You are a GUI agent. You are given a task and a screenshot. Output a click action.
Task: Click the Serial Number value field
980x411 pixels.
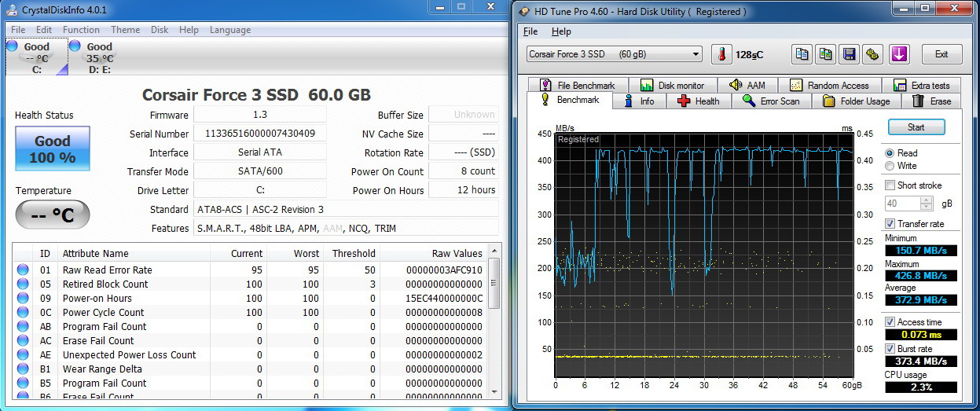[259, 134]
